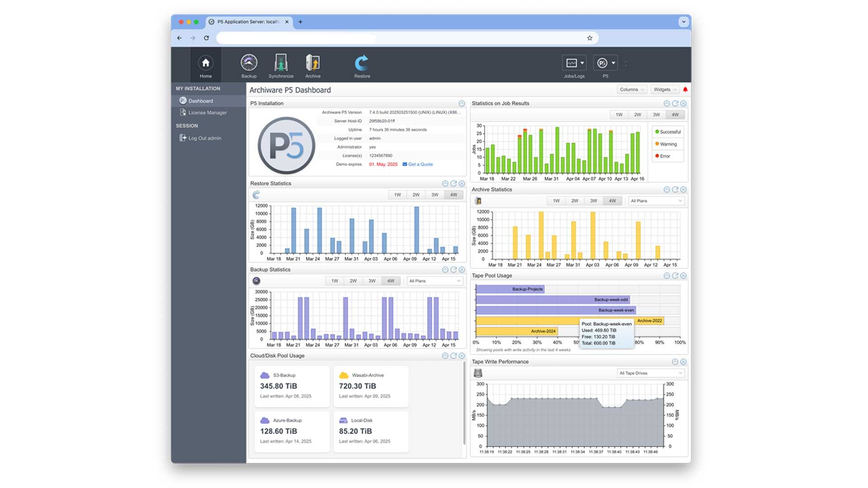Refresh the Restore Statistics widget
868x488 pixels.
454,183
